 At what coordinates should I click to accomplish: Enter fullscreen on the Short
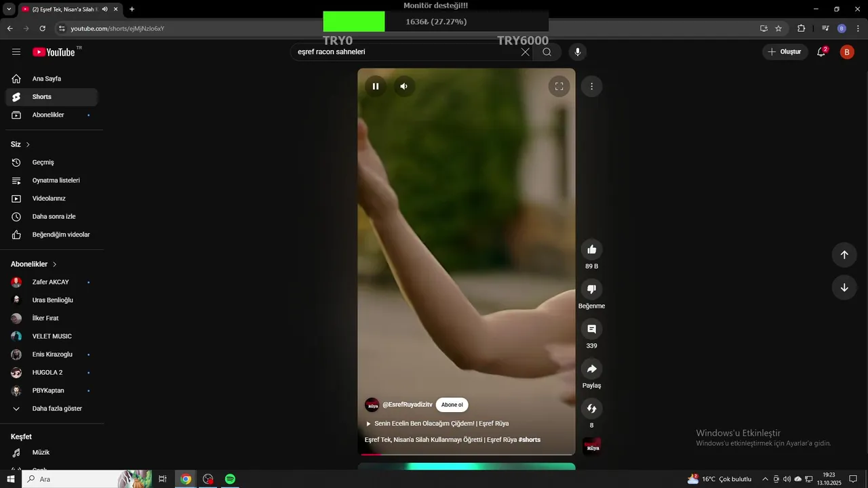(559, 86)
